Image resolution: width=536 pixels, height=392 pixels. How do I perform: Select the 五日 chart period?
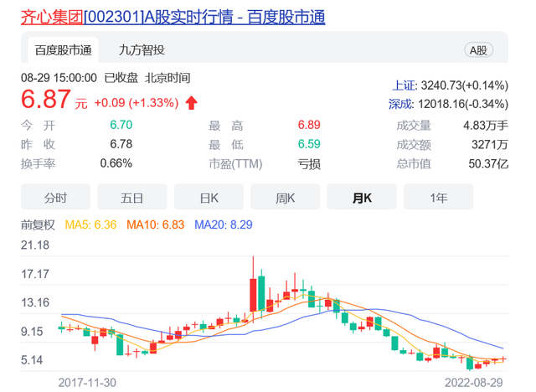(131, 198)
